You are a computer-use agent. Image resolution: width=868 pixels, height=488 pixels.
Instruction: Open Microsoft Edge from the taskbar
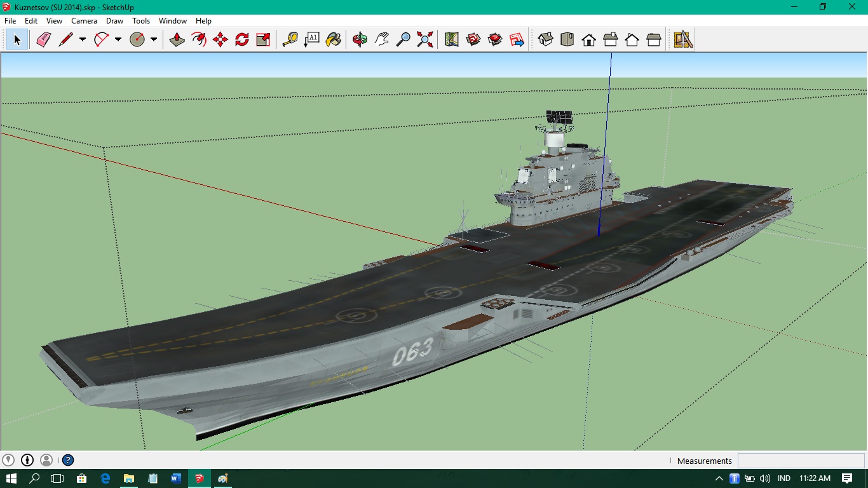[x=105, y=478]
